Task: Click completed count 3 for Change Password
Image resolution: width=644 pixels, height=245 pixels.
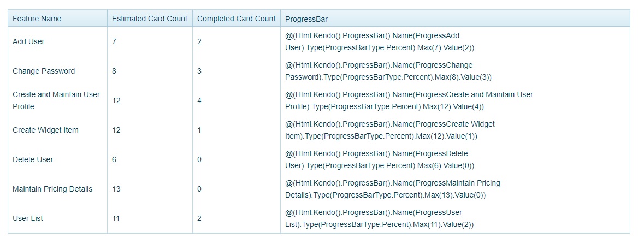Action: coord(199,71)
